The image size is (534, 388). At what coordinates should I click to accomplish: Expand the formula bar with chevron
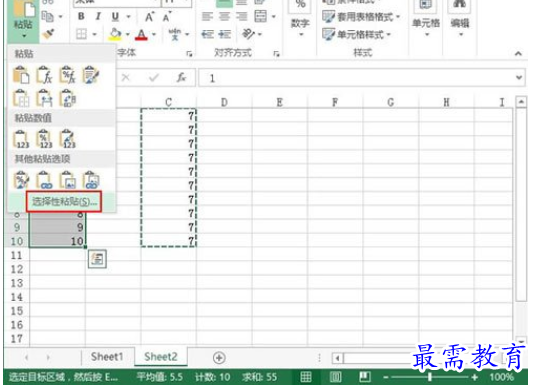point(519,78)
